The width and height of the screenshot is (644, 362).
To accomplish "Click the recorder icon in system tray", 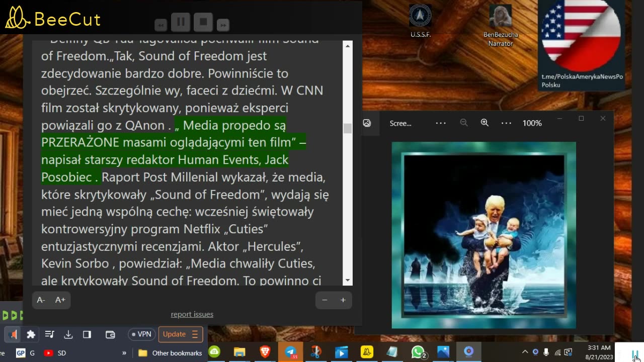I will (535, 352).
